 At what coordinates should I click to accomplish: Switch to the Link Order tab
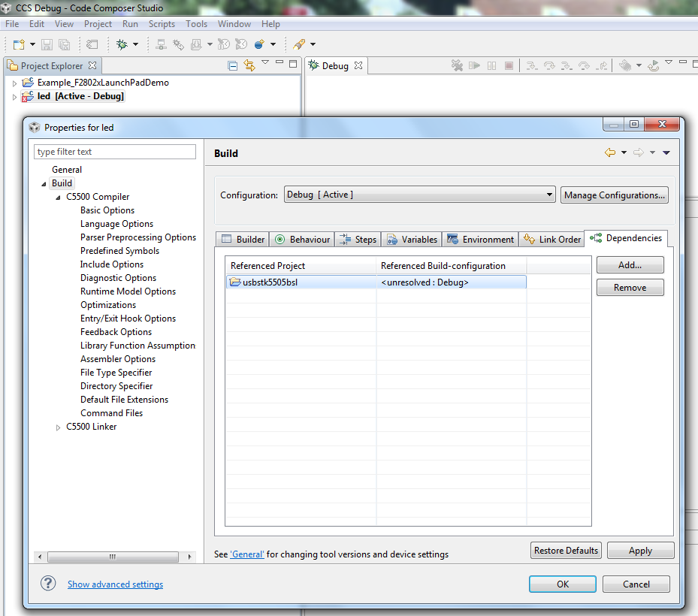[x=552, y=240]
